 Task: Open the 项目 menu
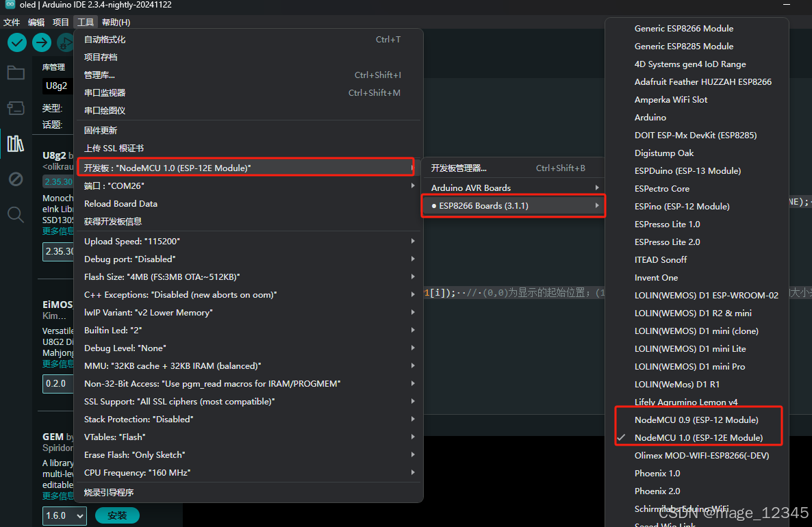[60, 23]
